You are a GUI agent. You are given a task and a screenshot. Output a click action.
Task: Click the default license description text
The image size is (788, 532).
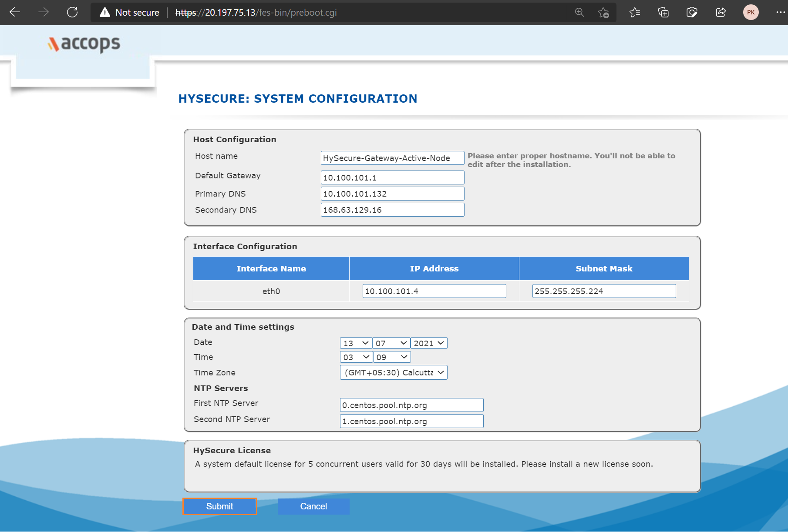click(x=424, y=464)
